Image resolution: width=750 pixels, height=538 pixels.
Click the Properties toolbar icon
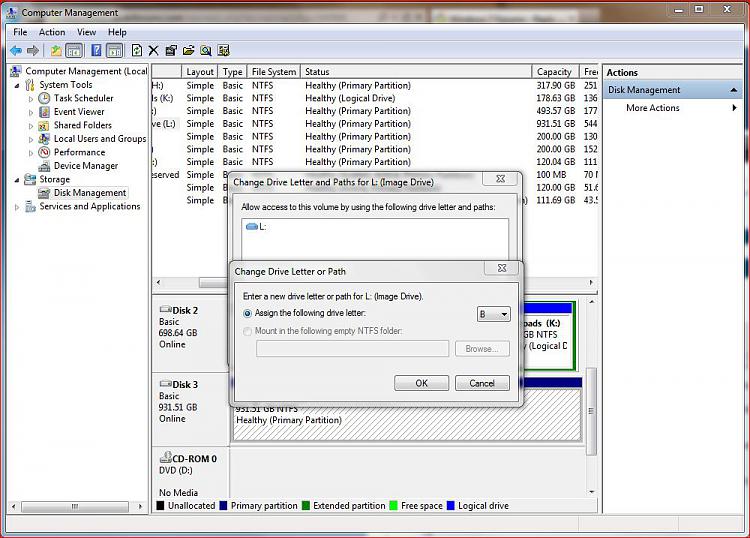pyautogui.click(x=171, y=50)
